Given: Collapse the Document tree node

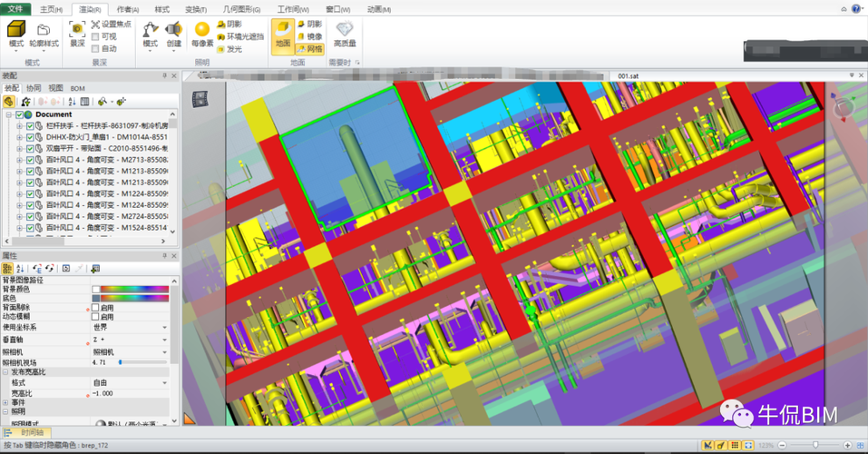Looking at the screenshot, I should [9, 114].
